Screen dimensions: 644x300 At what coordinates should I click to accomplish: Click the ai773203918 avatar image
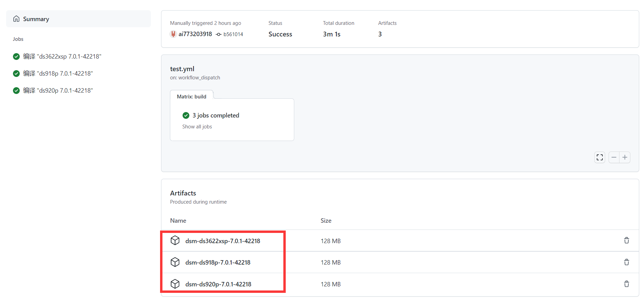[x=173, y=34]
